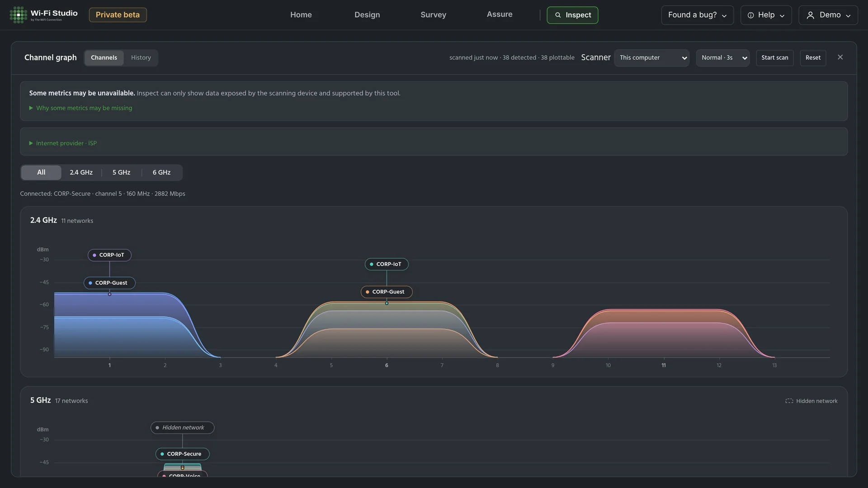This screenshot has height=488, width=868.
Task: Select the CORP-IoT label on channel 6
Action: (x=387, y=264)
